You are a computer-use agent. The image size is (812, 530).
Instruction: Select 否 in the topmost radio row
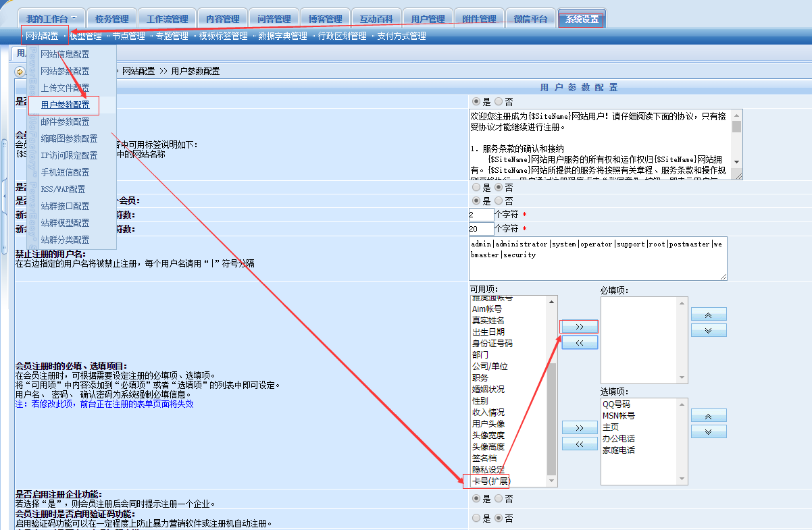[499, 101]
